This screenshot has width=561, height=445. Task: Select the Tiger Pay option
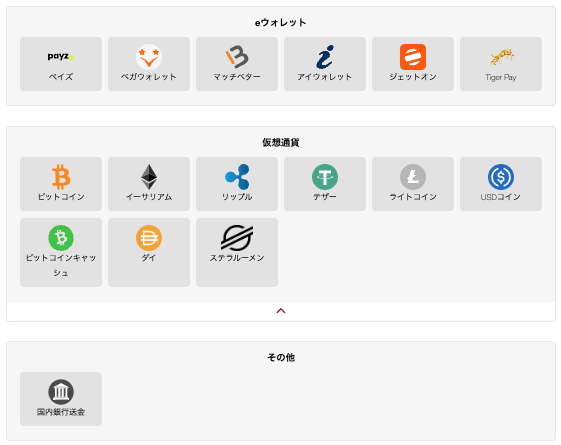point(501,64)
